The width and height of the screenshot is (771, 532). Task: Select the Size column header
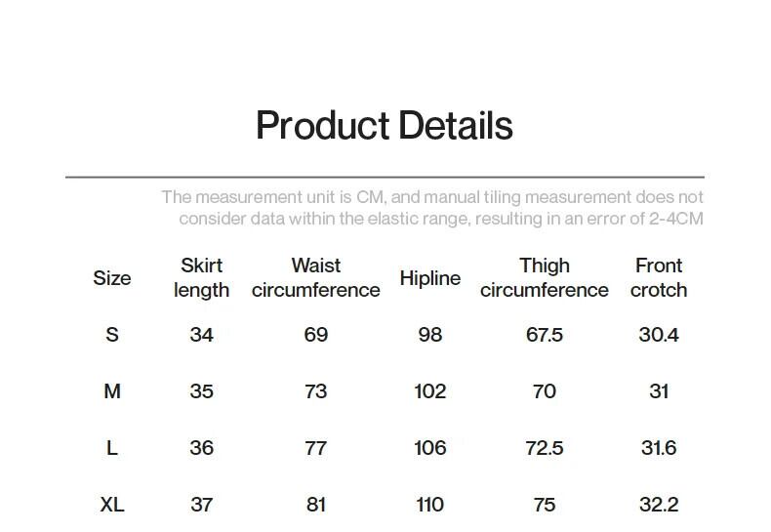(112, 278)
